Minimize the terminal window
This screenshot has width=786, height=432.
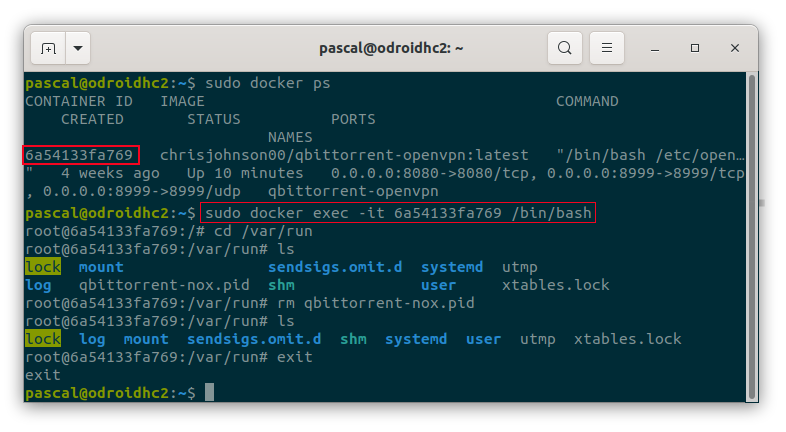point(655,49)
